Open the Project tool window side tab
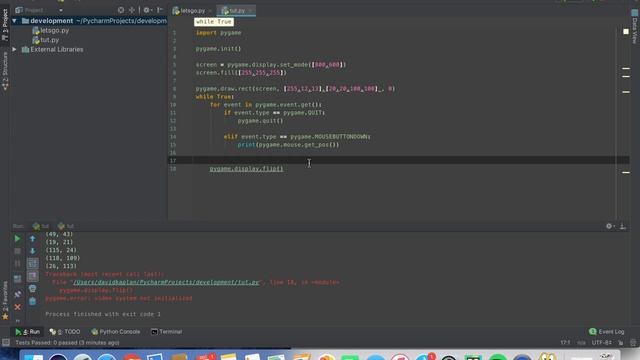The width and height of the screenshot is (640, 360). [x=5, y=24]
